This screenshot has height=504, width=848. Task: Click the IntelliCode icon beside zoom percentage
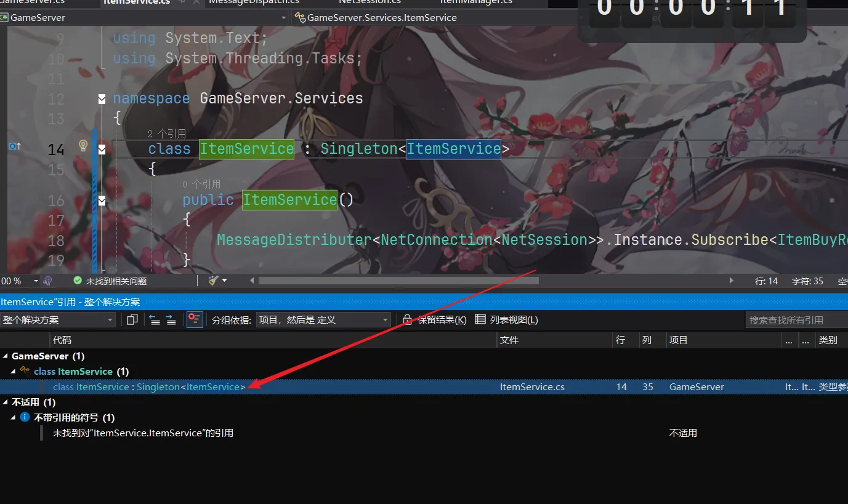pos(47,281)
